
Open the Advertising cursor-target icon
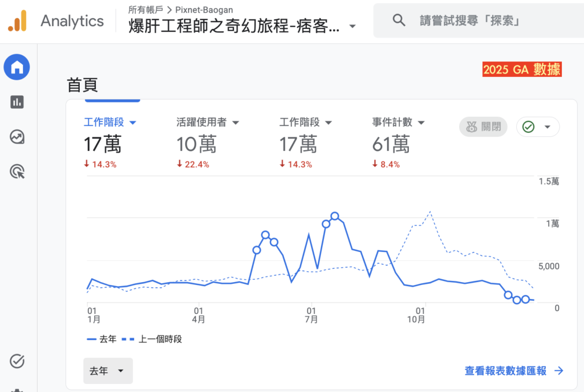coord(17,172)
